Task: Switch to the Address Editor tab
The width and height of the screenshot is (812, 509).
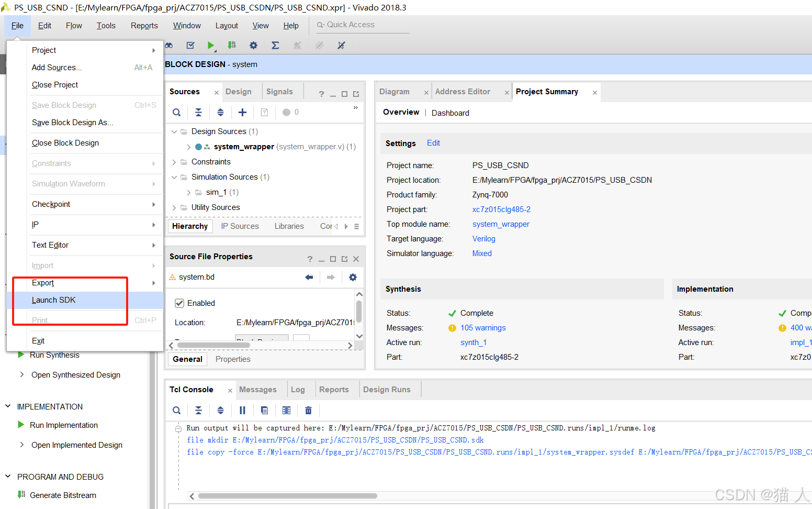Action: tap(463, 92)
